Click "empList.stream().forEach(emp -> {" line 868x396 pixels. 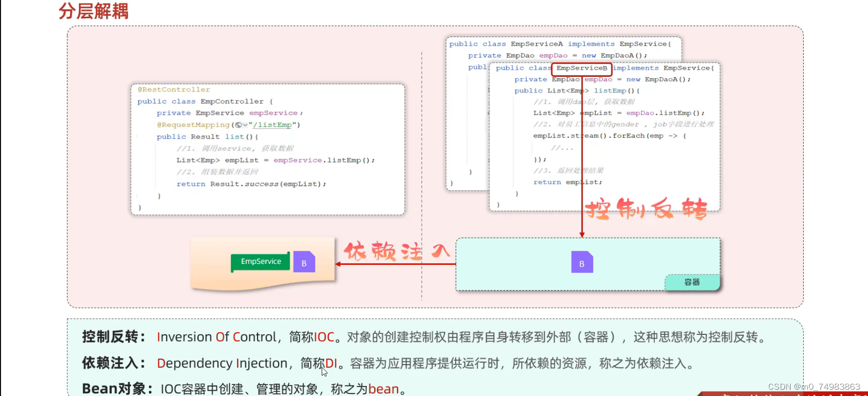pos(609,136)
